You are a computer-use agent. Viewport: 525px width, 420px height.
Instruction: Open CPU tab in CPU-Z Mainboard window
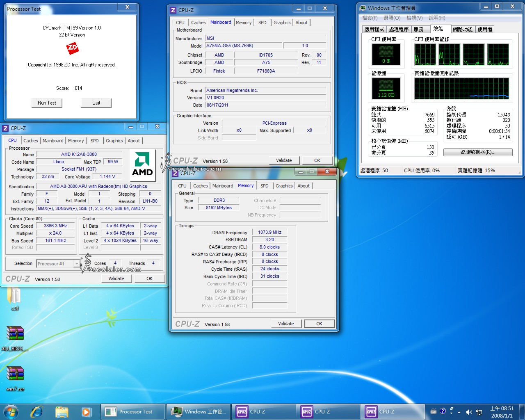point(180,23)
